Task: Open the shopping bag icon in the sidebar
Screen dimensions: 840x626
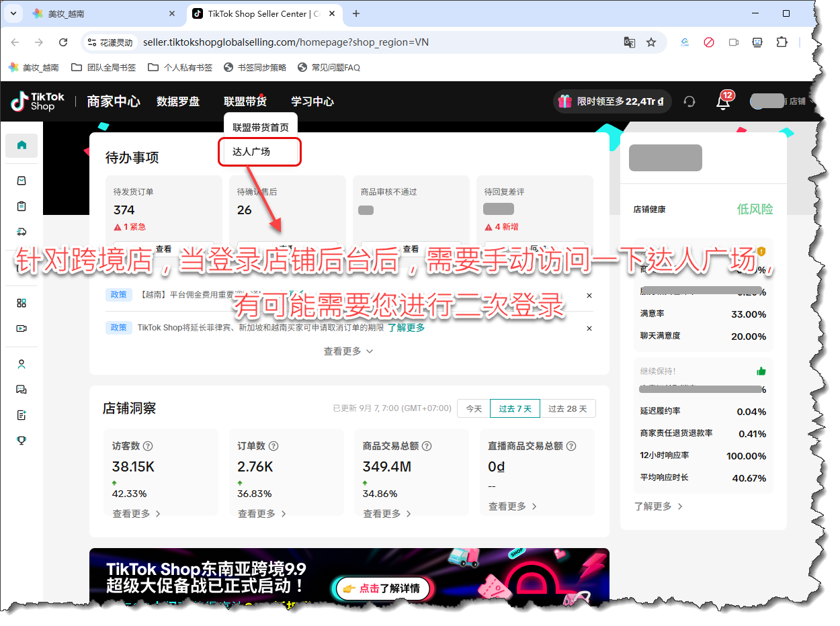Action: point(22,181)
